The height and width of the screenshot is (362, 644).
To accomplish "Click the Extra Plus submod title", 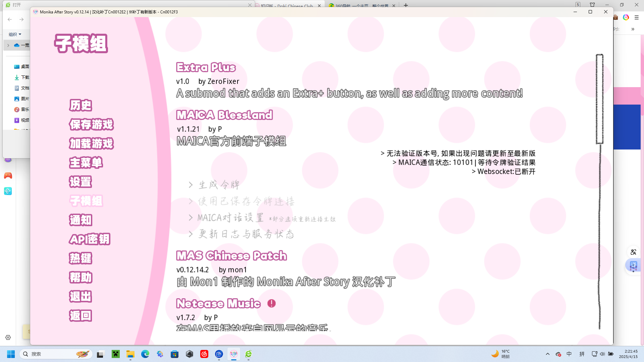I will point(206,67).
